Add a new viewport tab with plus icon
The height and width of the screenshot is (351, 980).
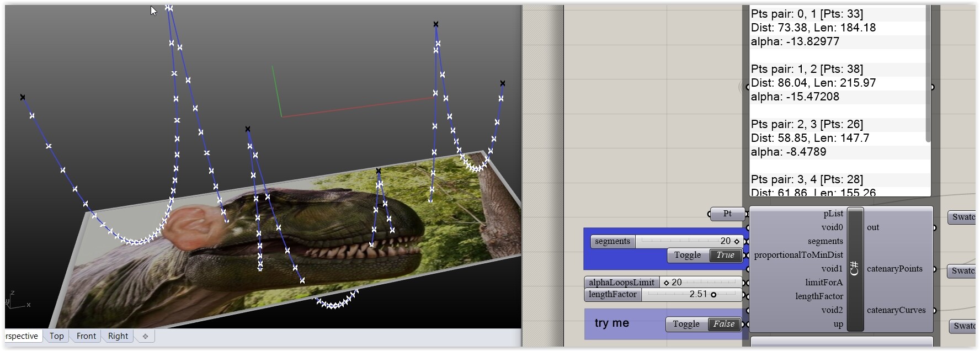145,336
